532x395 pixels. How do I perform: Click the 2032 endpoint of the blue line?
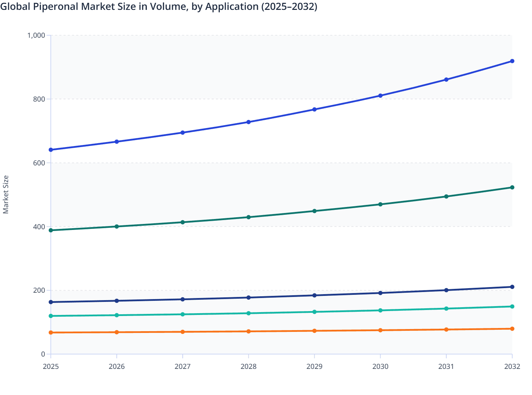click(x=512, y=61)
